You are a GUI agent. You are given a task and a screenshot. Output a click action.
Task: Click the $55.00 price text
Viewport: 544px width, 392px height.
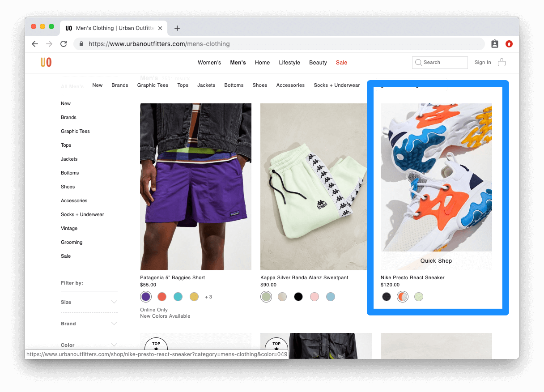(148, 285)
